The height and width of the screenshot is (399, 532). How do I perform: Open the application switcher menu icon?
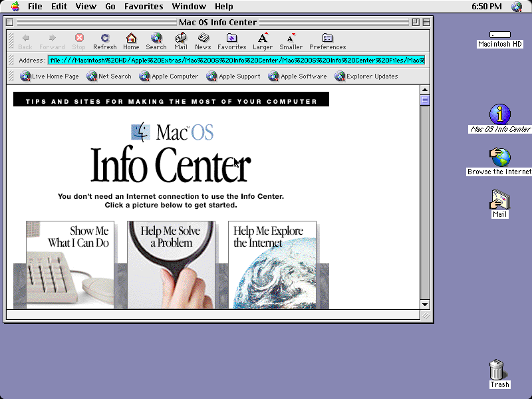517,7
